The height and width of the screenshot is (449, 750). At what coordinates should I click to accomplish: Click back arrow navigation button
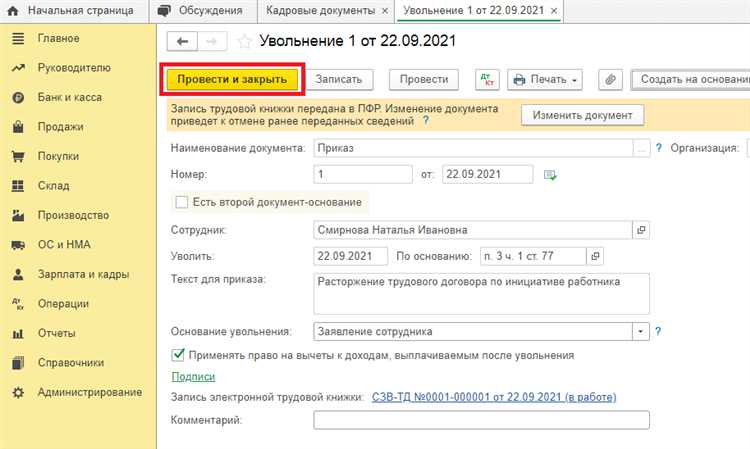[x=182, y=42]
